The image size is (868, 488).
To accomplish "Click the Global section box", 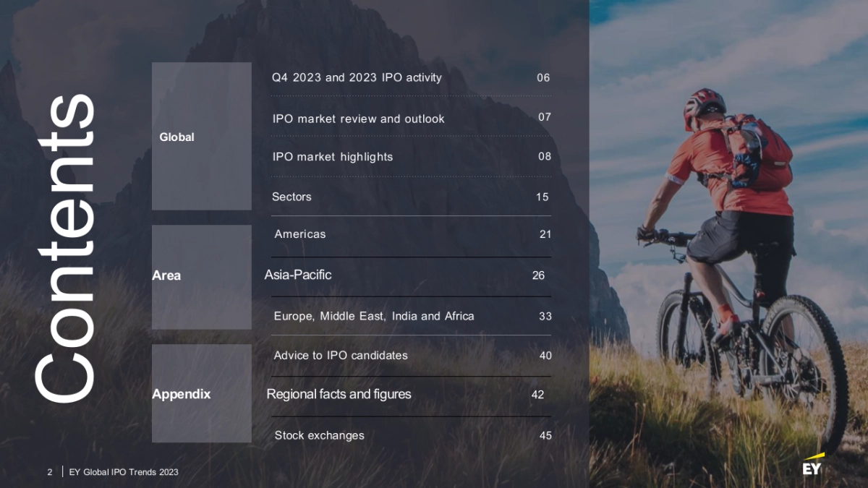I will [201, 137].
